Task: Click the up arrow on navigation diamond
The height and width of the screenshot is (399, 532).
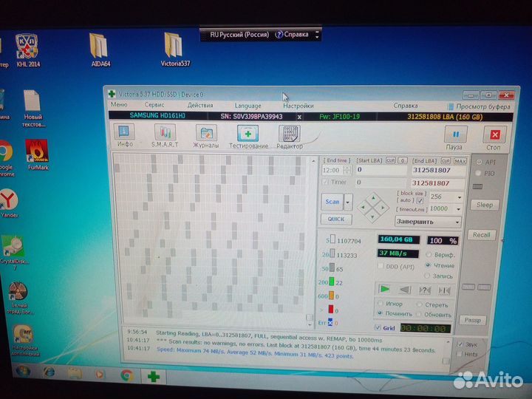Action: [x=373, y=197]
